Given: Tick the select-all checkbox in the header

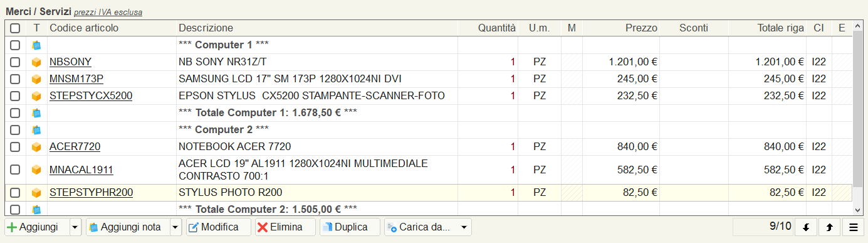Looking at the screenshot, I should (15, 28).
